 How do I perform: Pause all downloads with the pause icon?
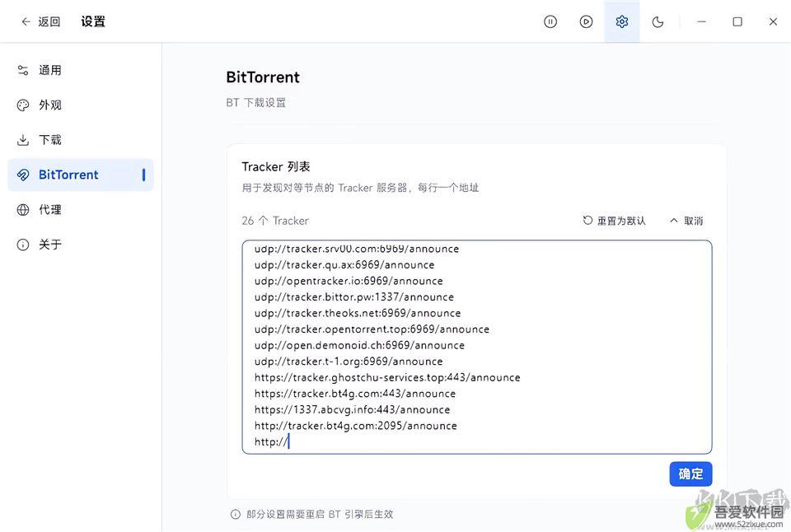click(x=550, y=21)
